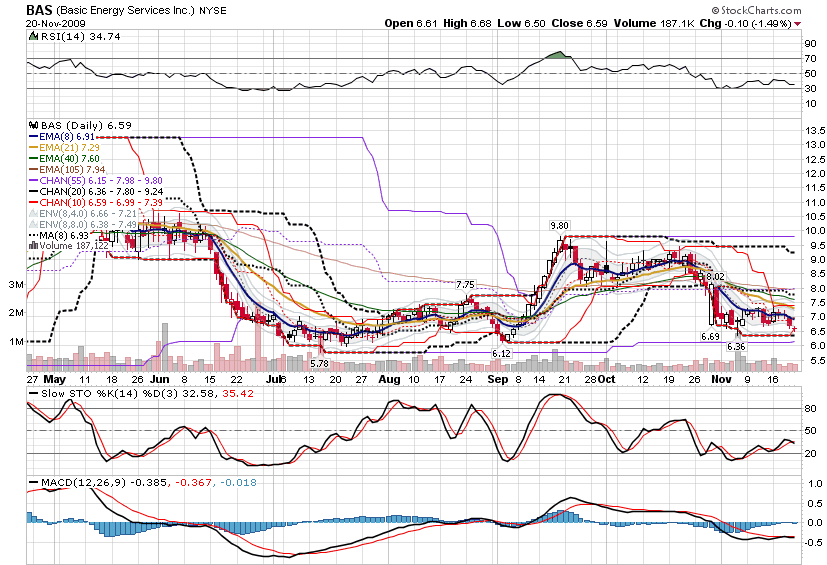Click the "90" RSI axis value

(810, 44)
